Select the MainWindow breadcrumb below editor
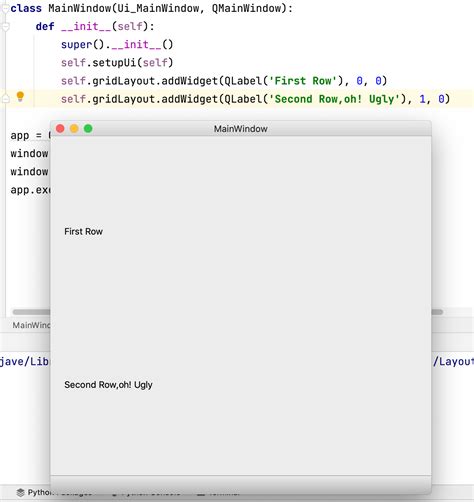Image resolution: width=474 pixels, height=502 pixels. (x=31, y=325)
